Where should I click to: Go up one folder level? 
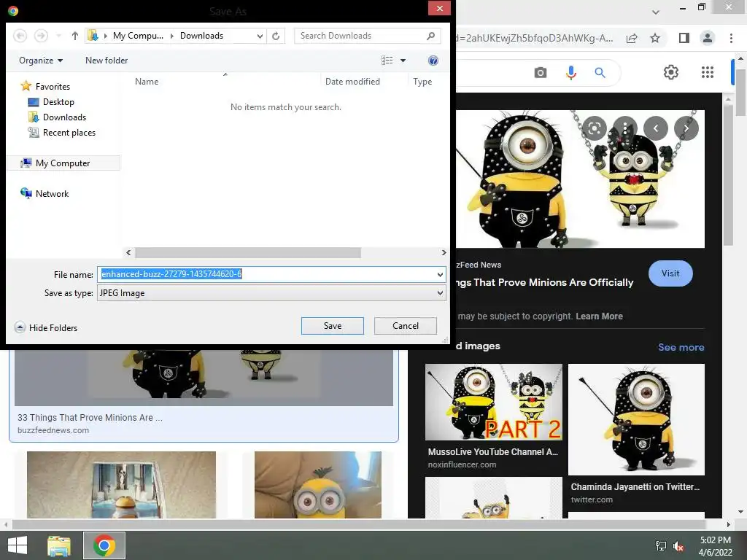click(75, 36)
